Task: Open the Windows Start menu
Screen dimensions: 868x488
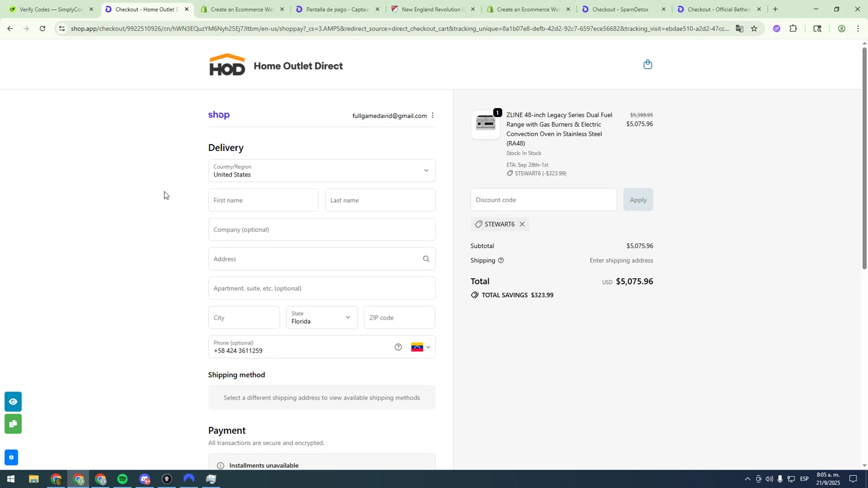Action: 10,479
